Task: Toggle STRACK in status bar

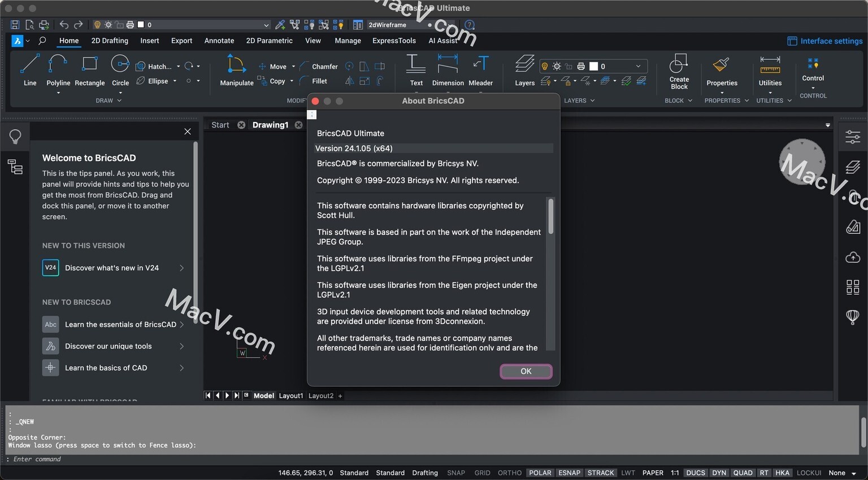Action: click(x=601, y=473)
